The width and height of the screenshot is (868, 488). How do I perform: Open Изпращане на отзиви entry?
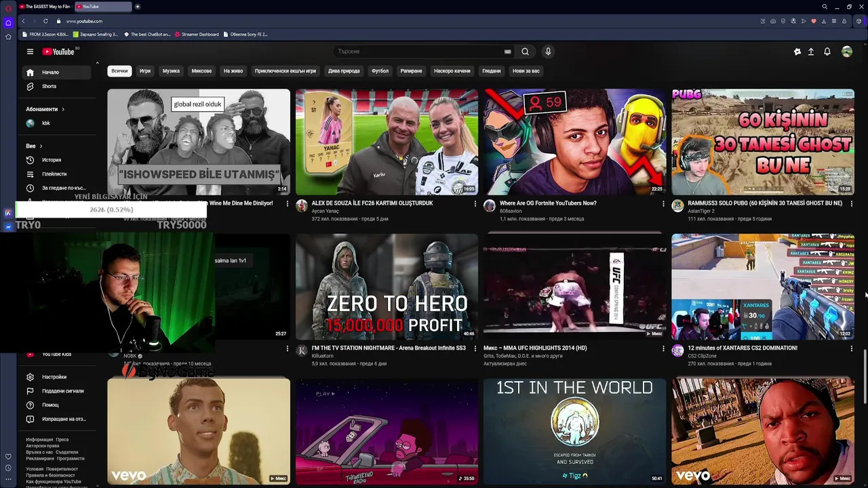pyautogui.click(x=58, y=419)
